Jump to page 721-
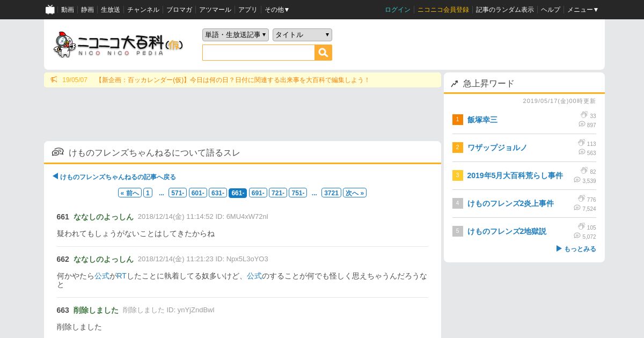Viewport: 644px width, 338px height. [278, 193]
